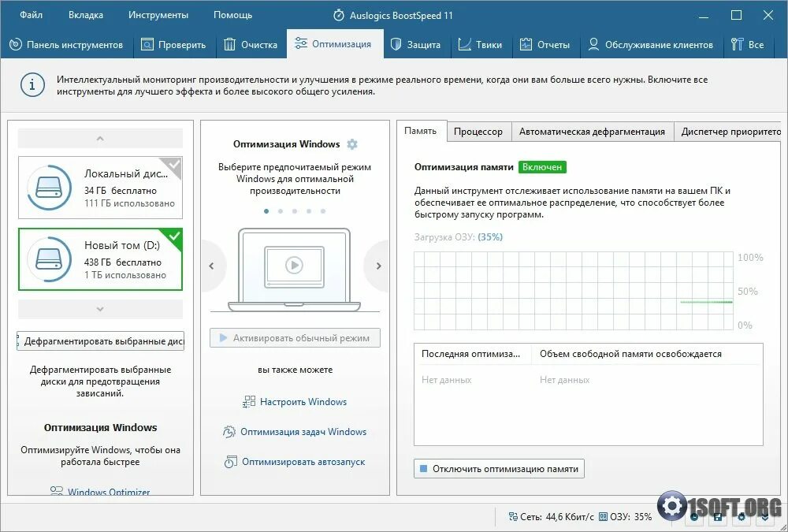Click the Auslogics BoostSpeed stopwatch icon in title bar
This screenshot has width=788, height=532.
pyautogui.click(x=339, y=15)
